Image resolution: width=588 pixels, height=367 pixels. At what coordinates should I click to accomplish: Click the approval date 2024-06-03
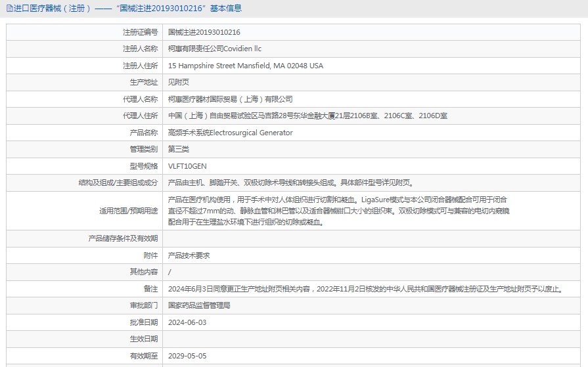click(x=187, y=322)
